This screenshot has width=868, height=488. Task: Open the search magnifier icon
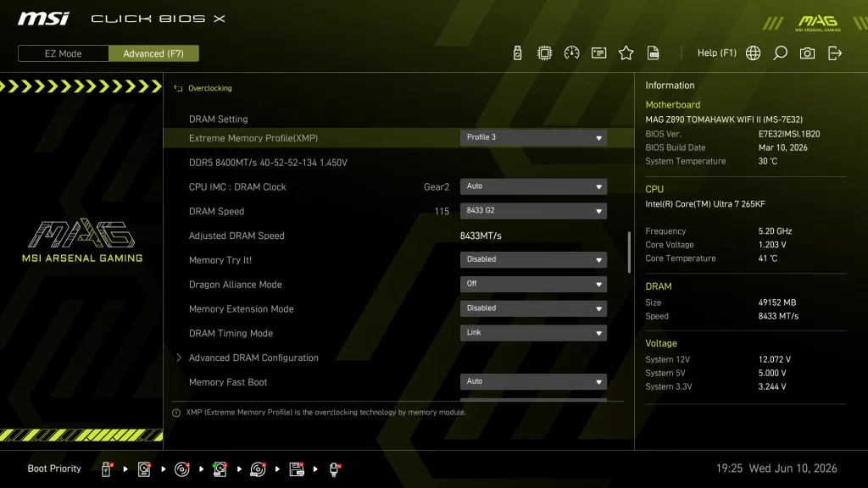(780, 53)
